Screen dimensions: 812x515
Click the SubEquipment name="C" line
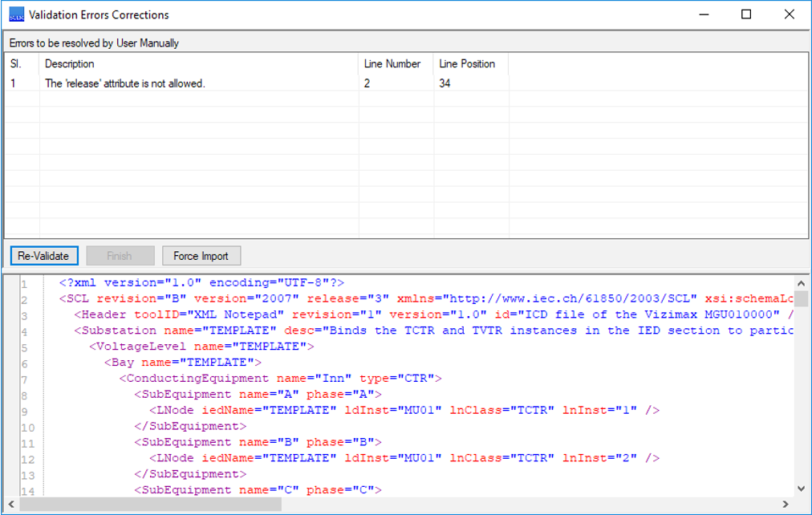pyautogui.click(x=258, y=489)
